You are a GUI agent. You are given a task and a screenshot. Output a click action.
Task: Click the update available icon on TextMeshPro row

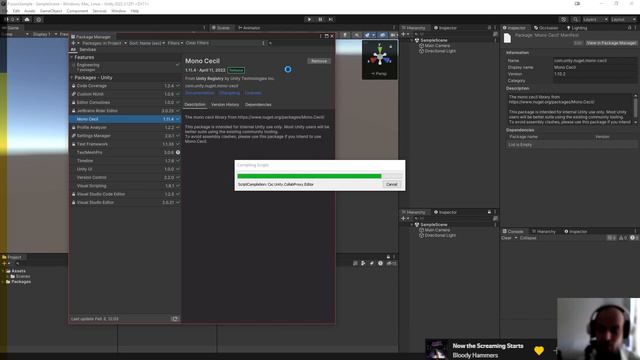[x=178, y=152]
